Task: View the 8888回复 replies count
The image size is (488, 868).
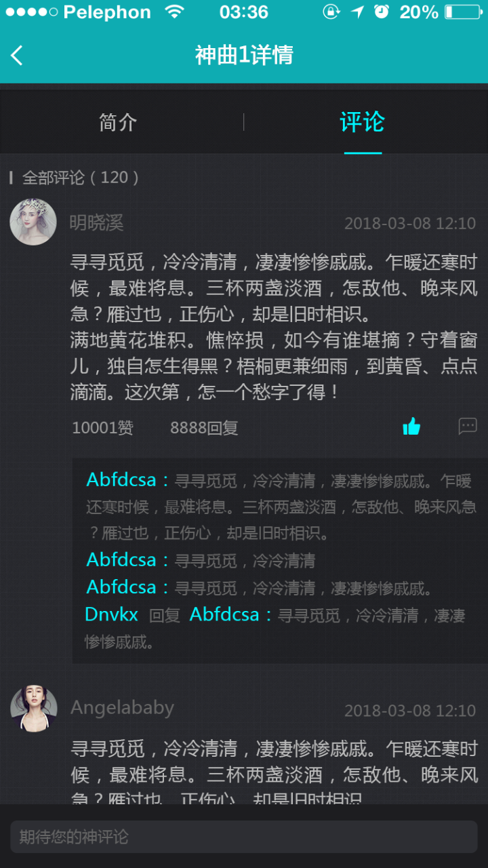Action: [204, 428]
